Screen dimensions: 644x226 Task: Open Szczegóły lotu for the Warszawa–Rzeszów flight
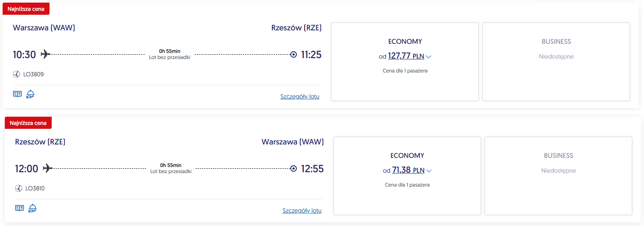click(300, 97)
